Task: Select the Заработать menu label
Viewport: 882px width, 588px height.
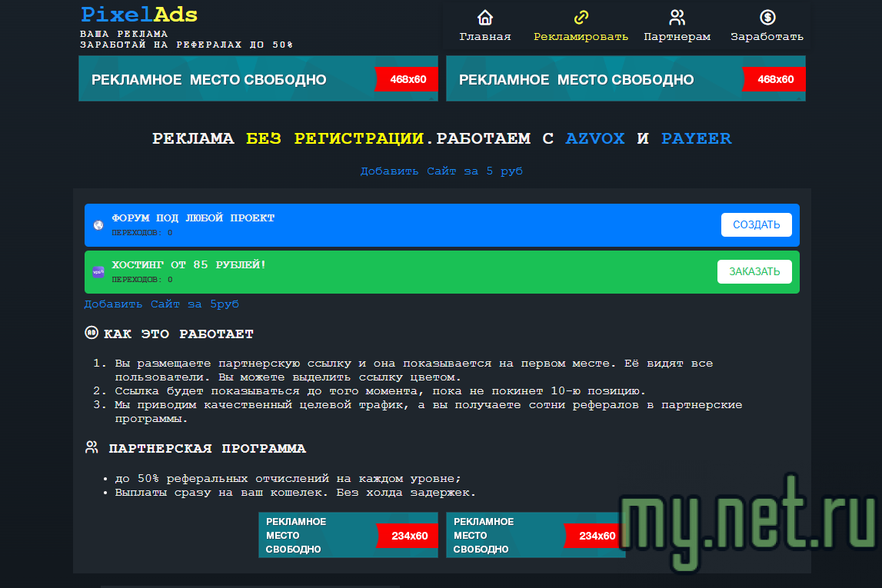Action: click(x=767, y=37)
